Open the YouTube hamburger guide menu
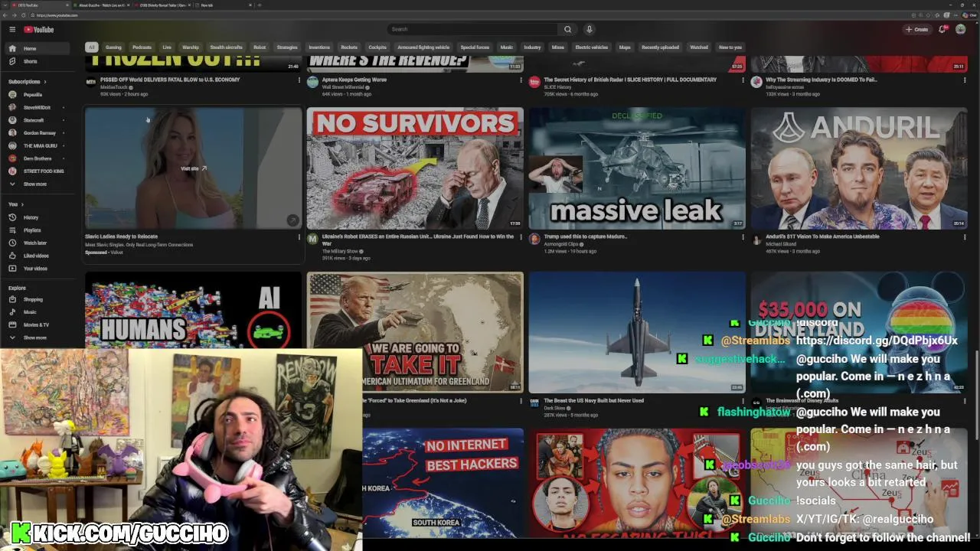Viewport: 980px width, 551px height. tap(12, 29)
